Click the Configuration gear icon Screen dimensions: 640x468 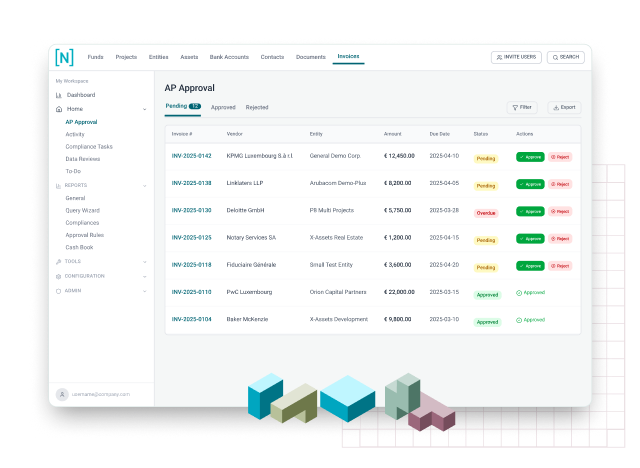pos(58,277)
